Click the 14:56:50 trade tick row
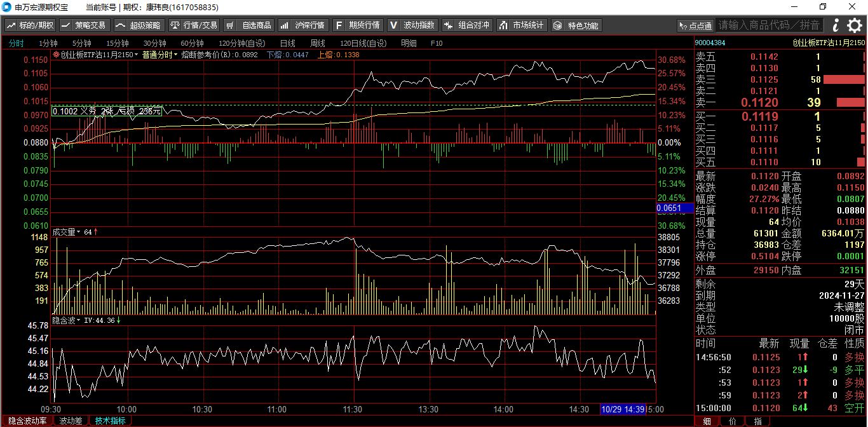The height and width of the screenshot is (427, 868). coord(780,357)
